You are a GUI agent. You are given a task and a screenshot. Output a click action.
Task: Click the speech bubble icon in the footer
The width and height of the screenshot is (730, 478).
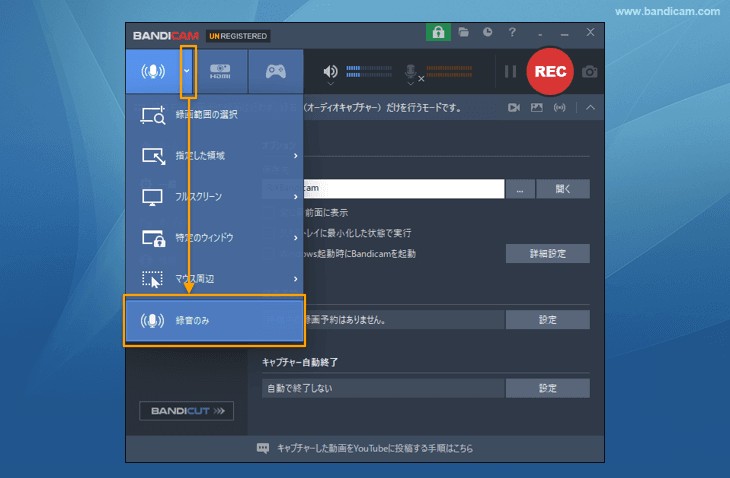pyautogui.click(x=263, y=448)
